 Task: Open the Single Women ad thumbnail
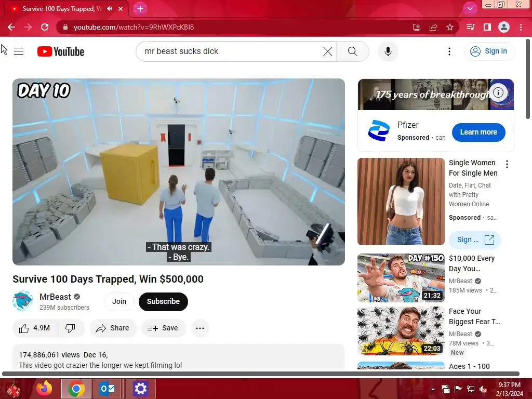(x=401, y=202)
